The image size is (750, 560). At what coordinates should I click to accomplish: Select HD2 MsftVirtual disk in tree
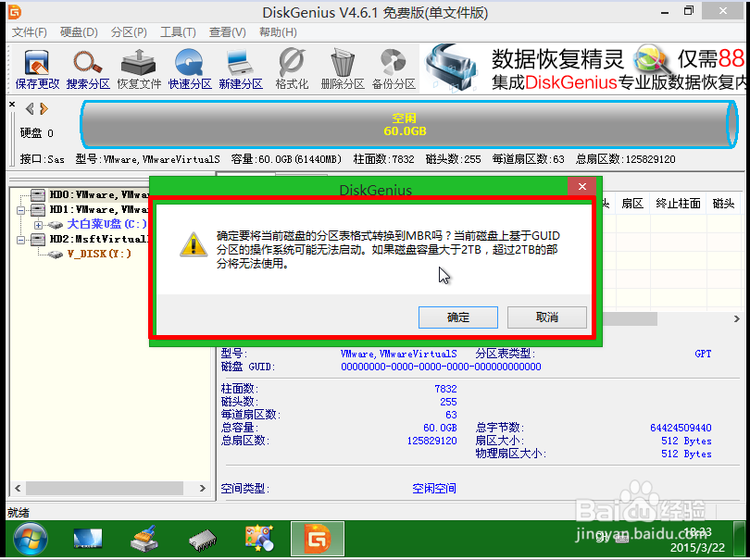coord(99,239)
